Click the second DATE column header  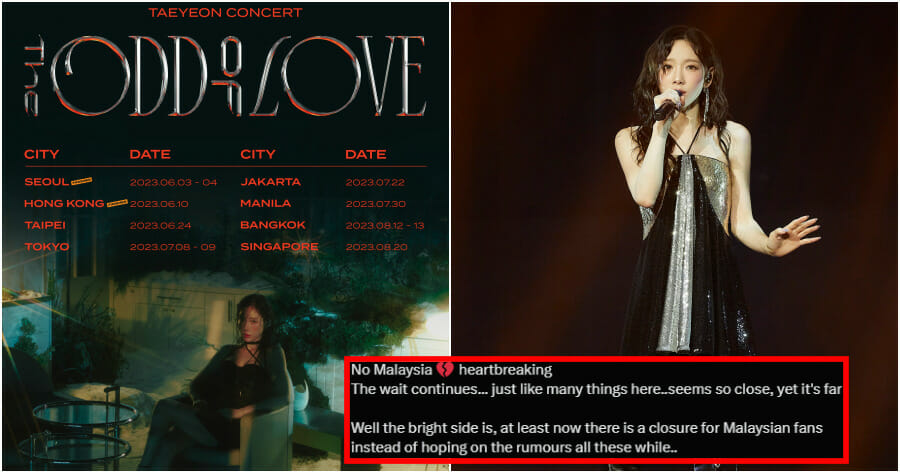click(x=366, y=154)
